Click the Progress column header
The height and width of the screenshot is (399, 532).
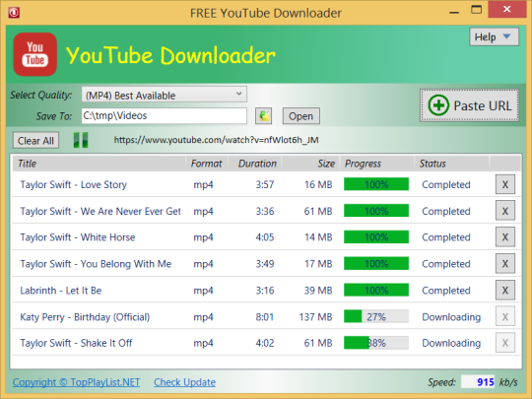pyautogui.click(x=377, y=164)
